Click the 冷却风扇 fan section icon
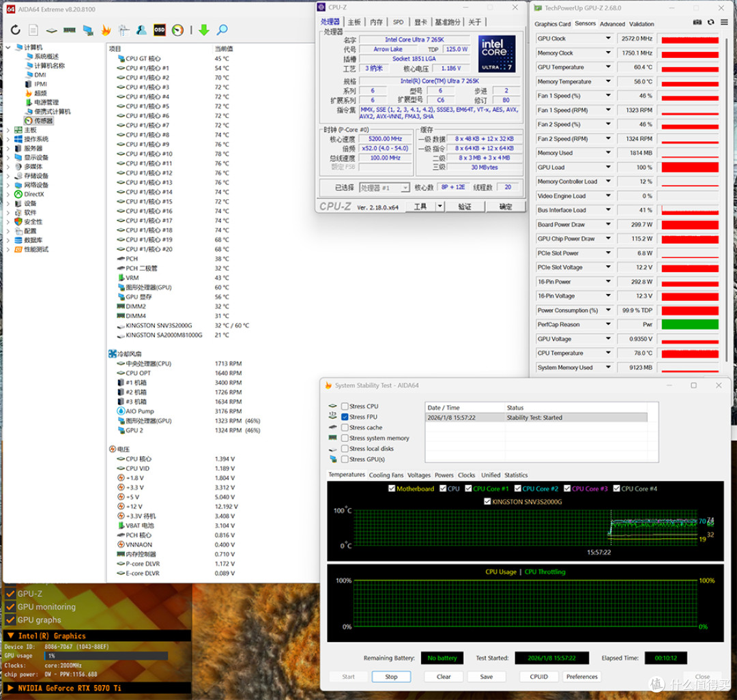This screenshot has height=700, width=737. [113, 354]
